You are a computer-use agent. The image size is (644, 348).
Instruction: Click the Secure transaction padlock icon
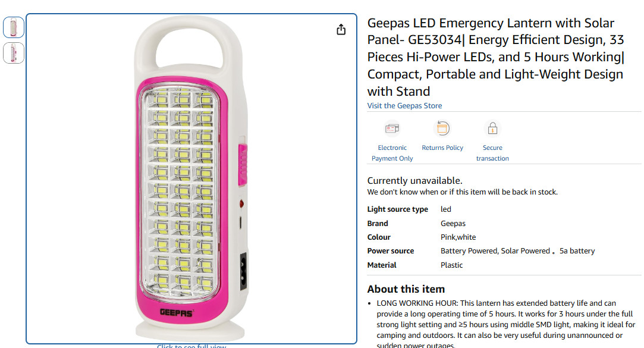(492, 128)
